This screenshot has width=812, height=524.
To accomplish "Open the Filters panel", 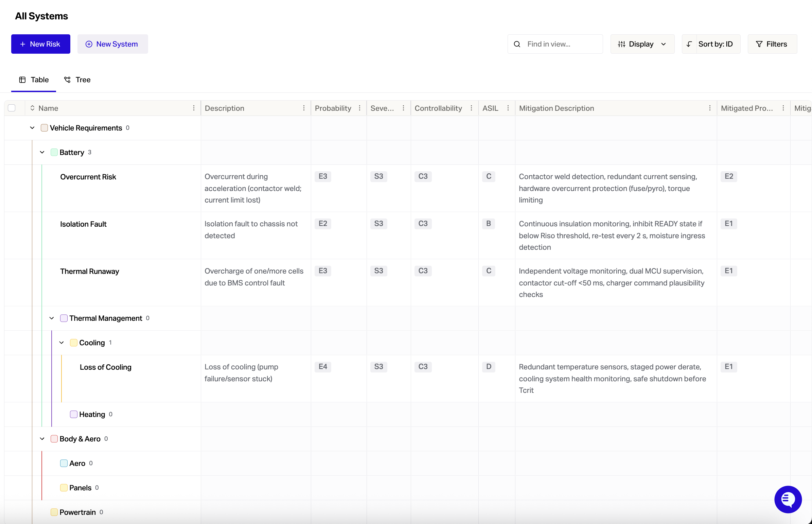I will pos(772,44).
